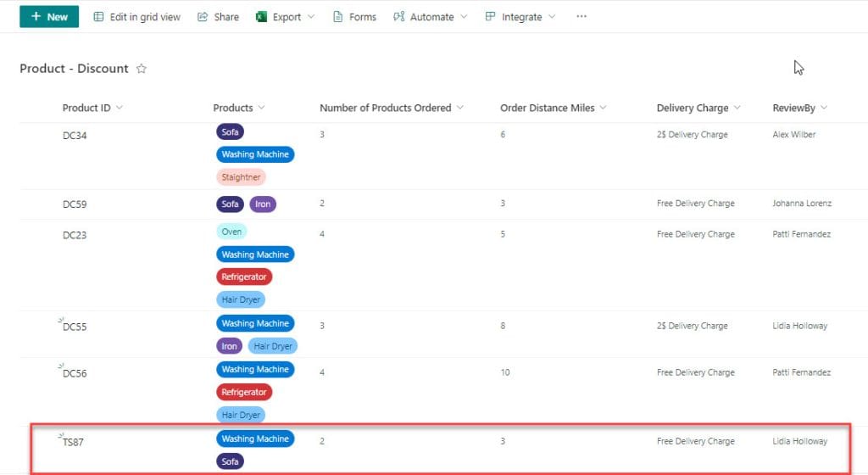Click distance value 8 in DC55 row

click(503, 326)
